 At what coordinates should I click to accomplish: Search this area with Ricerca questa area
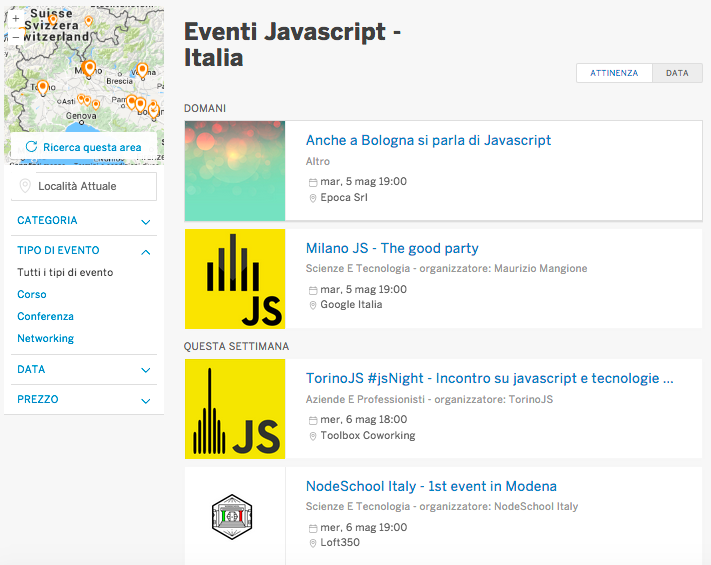[x=84, y=147]
